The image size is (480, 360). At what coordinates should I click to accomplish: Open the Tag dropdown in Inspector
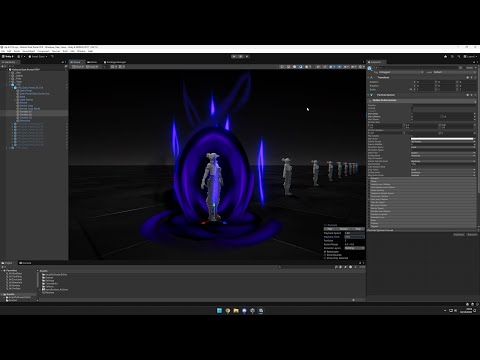tap(401, 72)
